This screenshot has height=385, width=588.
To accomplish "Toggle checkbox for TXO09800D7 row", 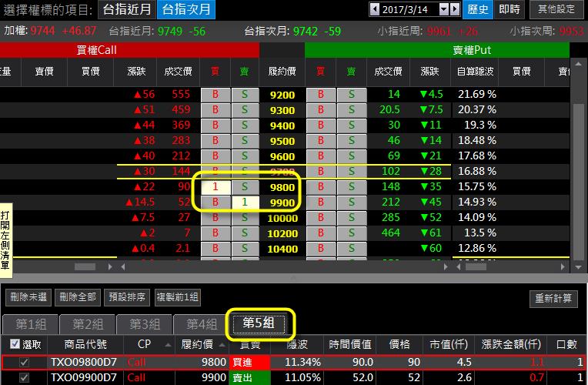I will tap(24, 363).
